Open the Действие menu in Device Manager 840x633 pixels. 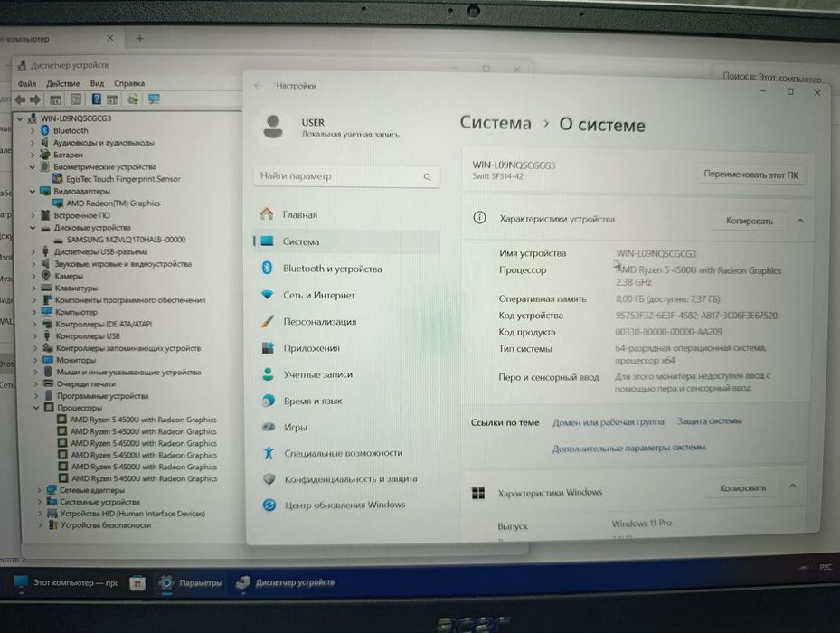tap(62, 83)
